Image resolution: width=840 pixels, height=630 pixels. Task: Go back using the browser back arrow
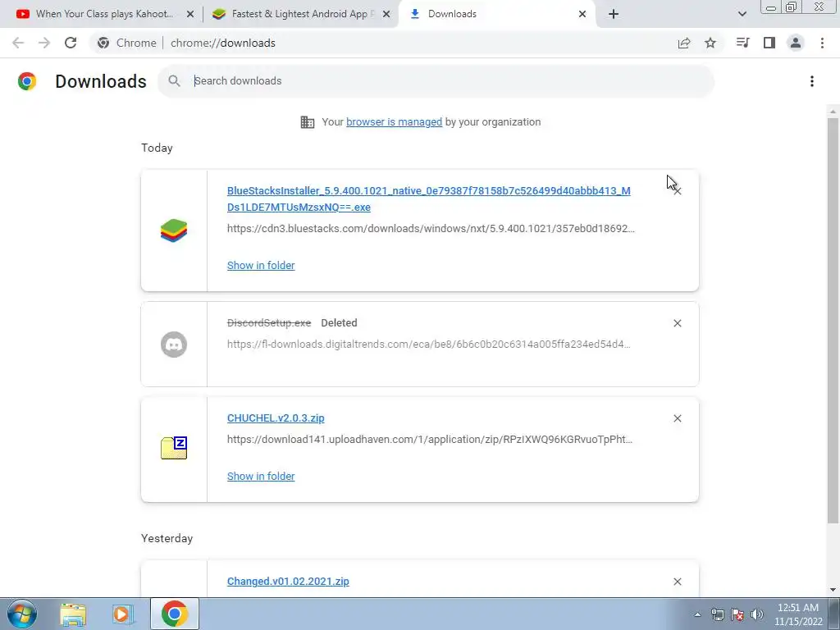point(18,43)
